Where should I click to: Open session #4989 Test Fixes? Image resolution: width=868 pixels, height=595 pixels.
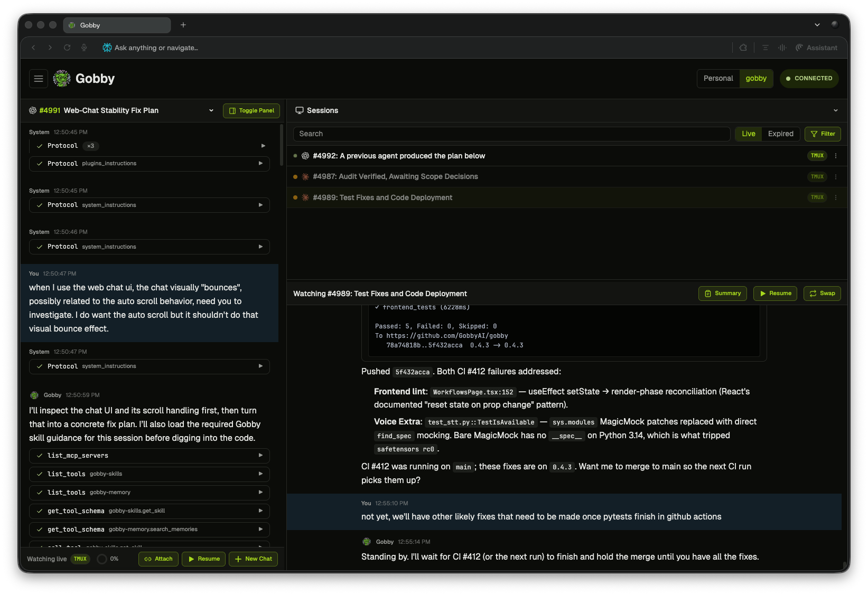567,197
